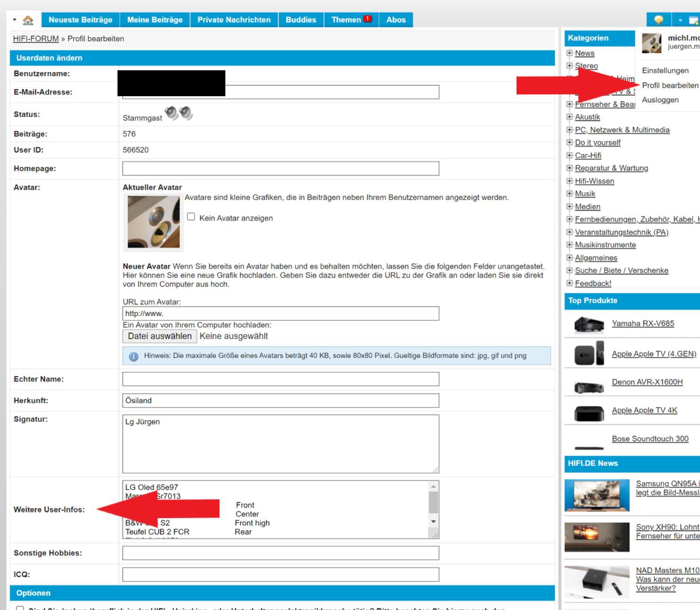Click into the Homepage input field
The height and width of the screenshot is (610, 700).
[280, 169]
